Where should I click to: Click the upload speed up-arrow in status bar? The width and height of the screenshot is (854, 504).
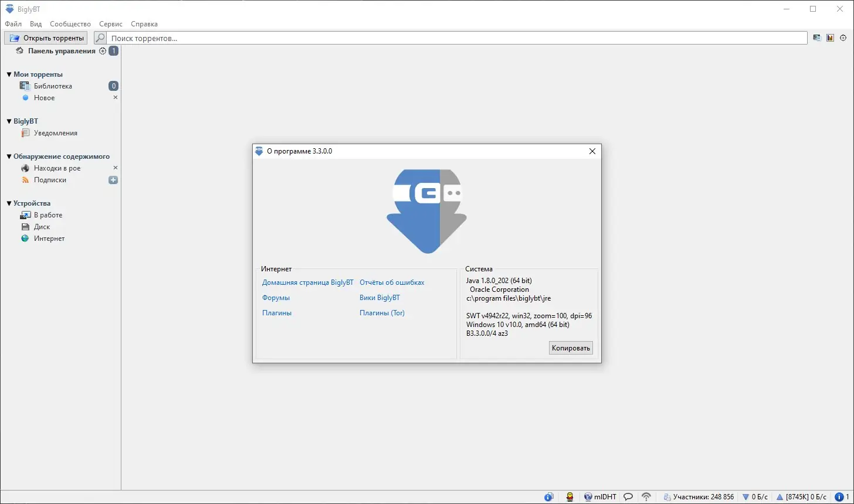tap(780, 497)
